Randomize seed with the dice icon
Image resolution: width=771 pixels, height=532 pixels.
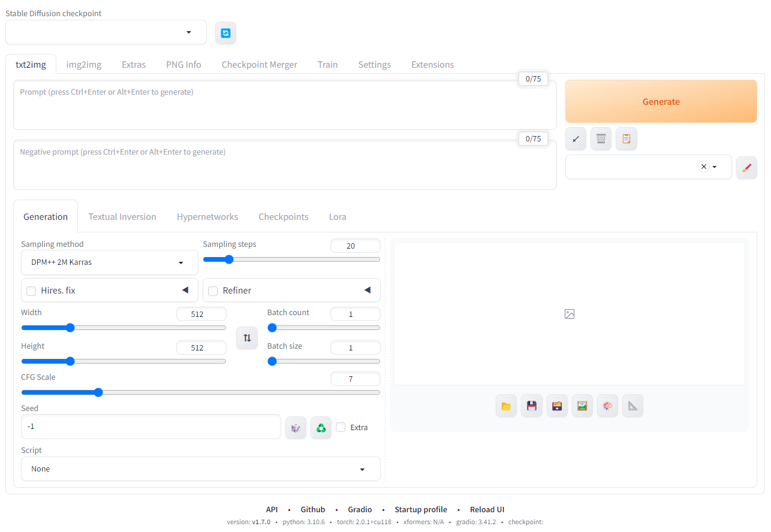[x=296, y=428]
